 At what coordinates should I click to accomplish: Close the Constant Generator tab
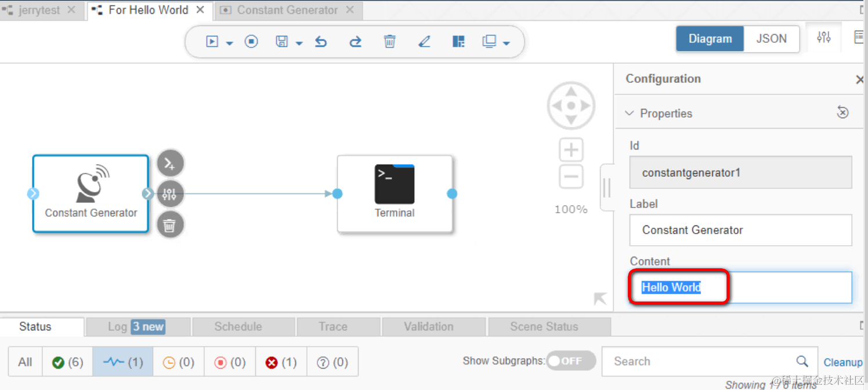(x=350, y=10)
